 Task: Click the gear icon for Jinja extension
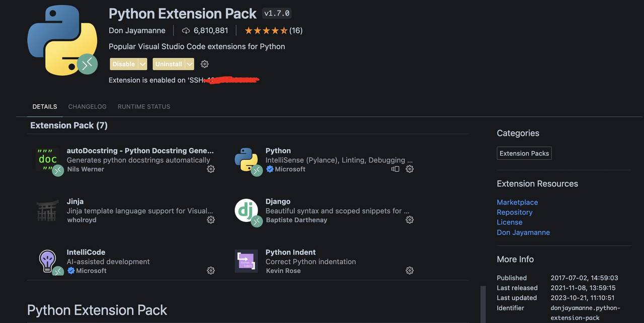pos(211,220)
